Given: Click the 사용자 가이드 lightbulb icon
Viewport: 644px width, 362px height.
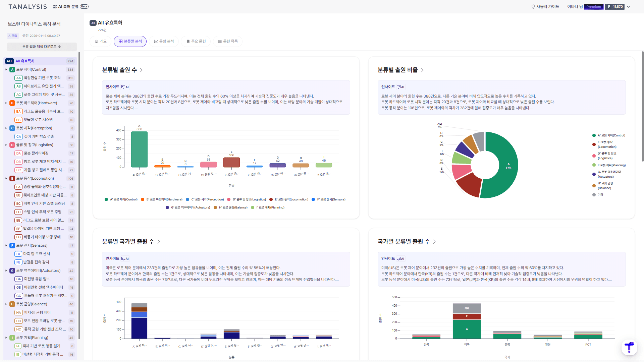Looking at the screenshot, I should pyautogui.click(x=533, y=7).
